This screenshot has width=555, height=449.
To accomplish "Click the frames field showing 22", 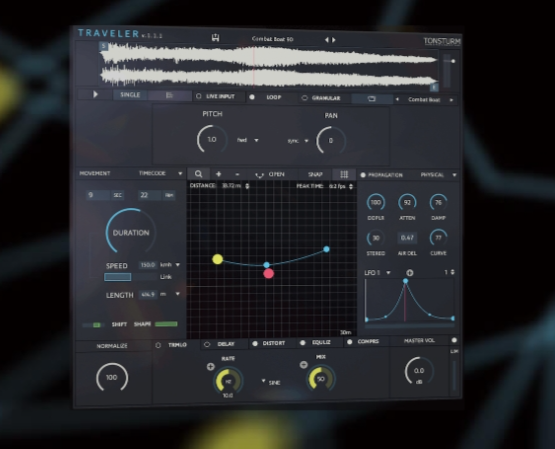I will point(149,195).
